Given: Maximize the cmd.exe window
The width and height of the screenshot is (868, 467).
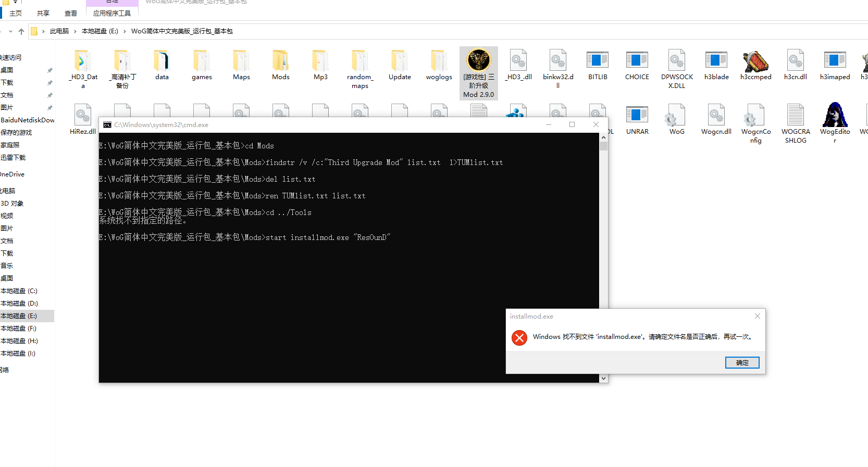Looking at the screenshot, I should 572,124.
